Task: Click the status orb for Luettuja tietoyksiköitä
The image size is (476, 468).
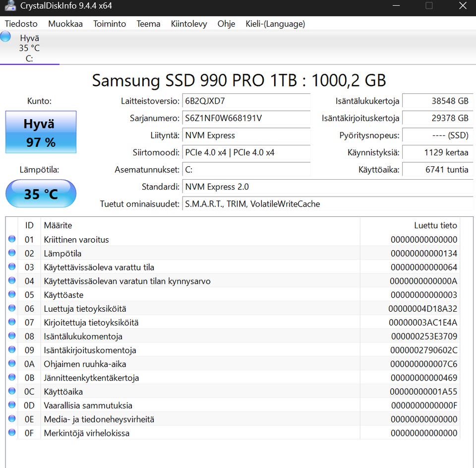Action: (12, 309)
